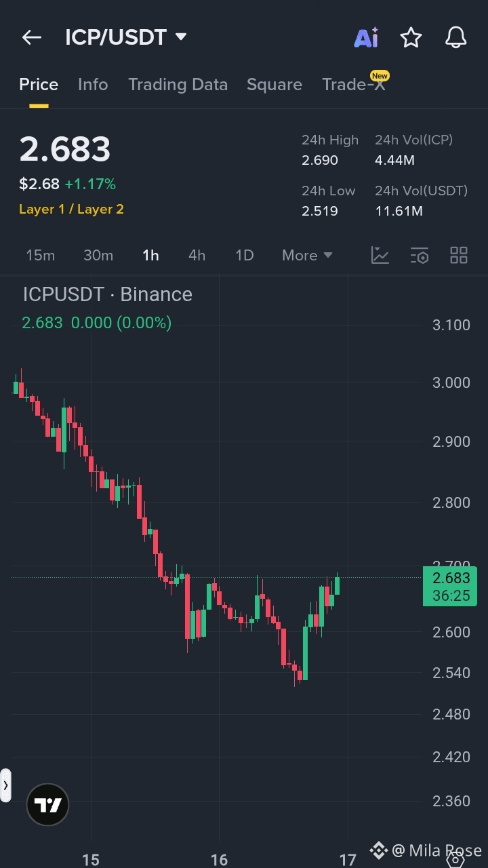Tap the large 2.683 price heading
This screenshot has width=488, height=868.
tap(65, 149)
